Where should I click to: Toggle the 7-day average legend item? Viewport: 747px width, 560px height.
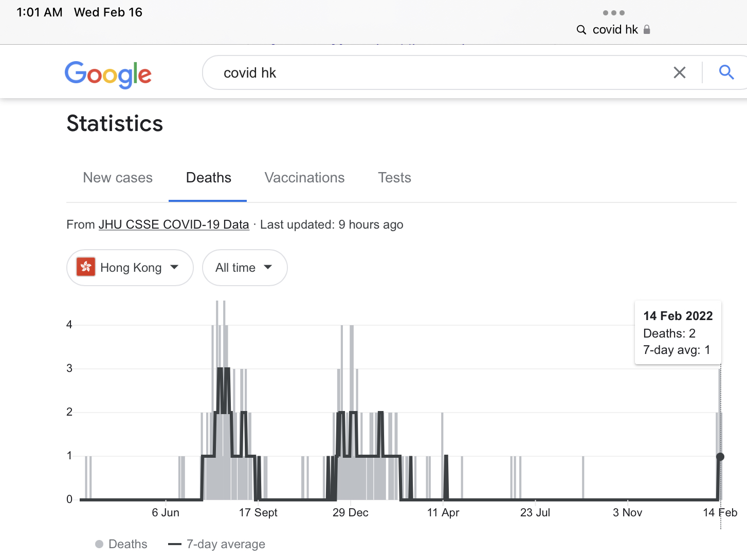coord(217,544)
